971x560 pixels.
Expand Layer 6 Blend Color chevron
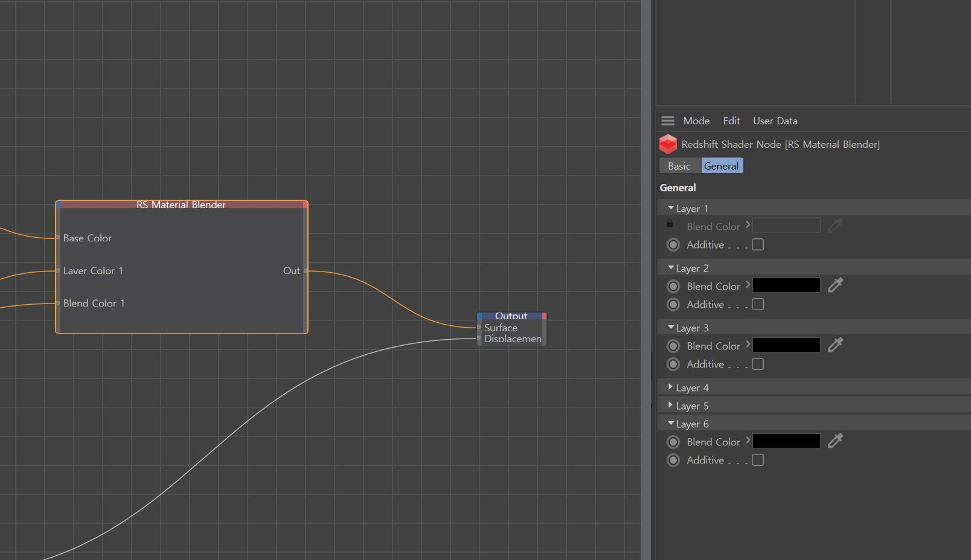pyautogui.click(x=748, y=440)
